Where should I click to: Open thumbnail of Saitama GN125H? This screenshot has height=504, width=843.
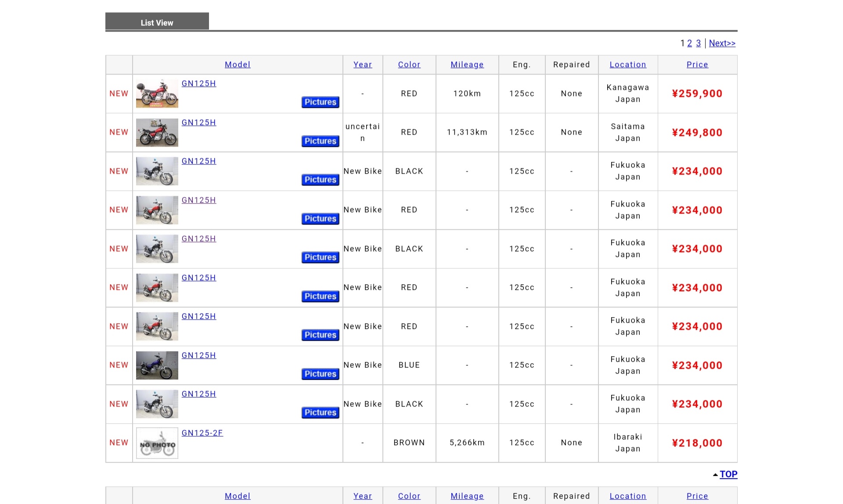(x=157, y=132)
